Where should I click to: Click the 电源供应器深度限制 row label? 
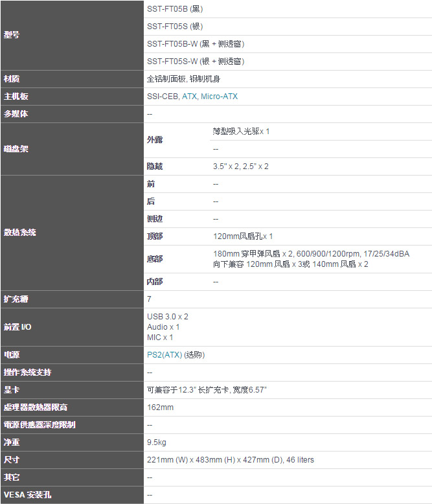click(40, 425)
